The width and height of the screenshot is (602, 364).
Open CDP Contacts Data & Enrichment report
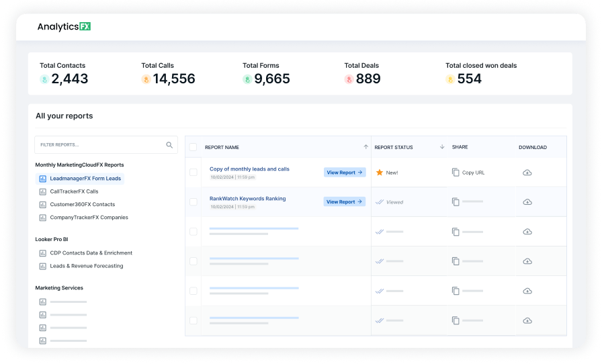[91, 253]
